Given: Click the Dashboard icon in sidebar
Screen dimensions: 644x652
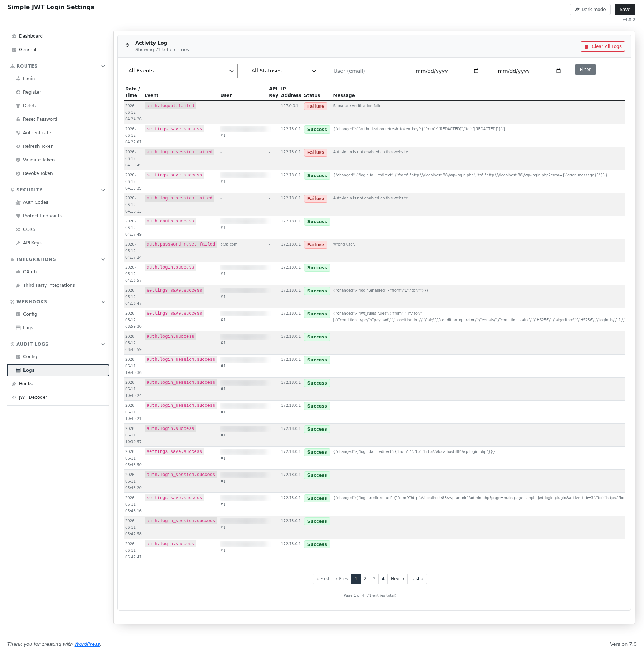Looking at the screenshot, I should [14, 36].
